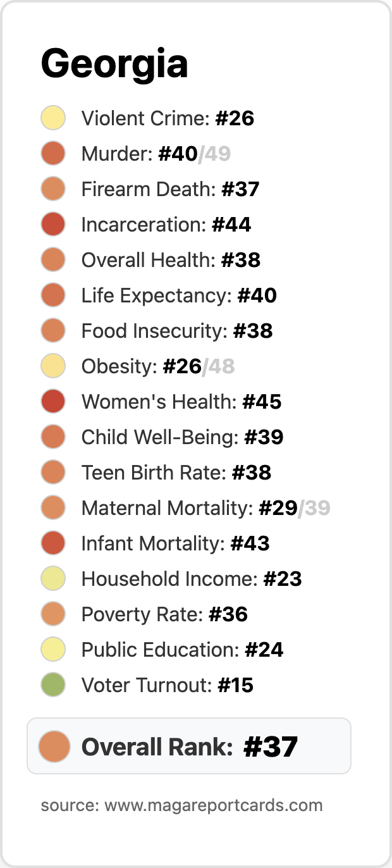Click the Life Expectancy #40 text

pos(179,295)
